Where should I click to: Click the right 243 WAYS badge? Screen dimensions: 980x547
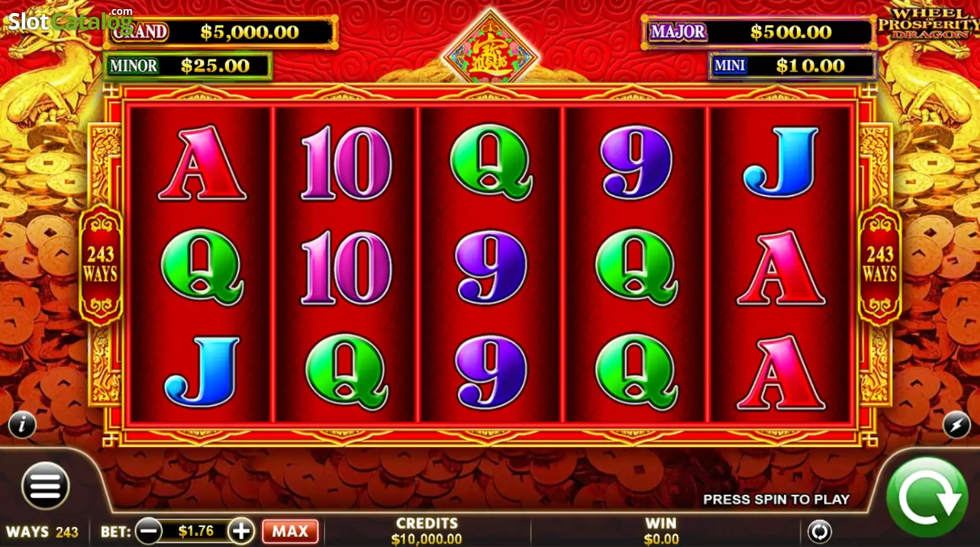click(879, 264)
